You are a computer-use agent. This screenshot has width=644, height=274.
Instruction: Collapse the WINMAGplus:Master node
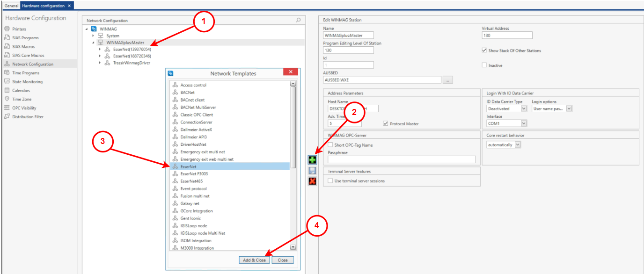(94, 42)
